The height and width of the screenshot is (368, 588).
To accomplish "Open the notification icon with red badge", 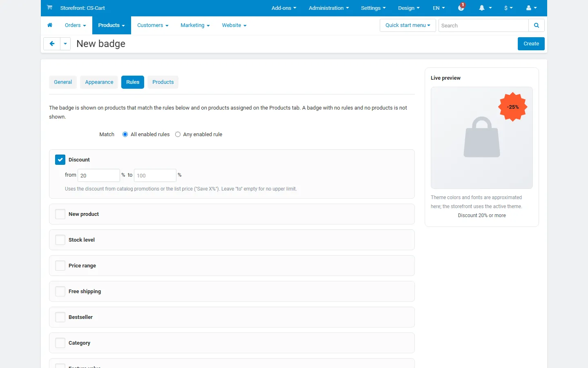I will 461,7.
